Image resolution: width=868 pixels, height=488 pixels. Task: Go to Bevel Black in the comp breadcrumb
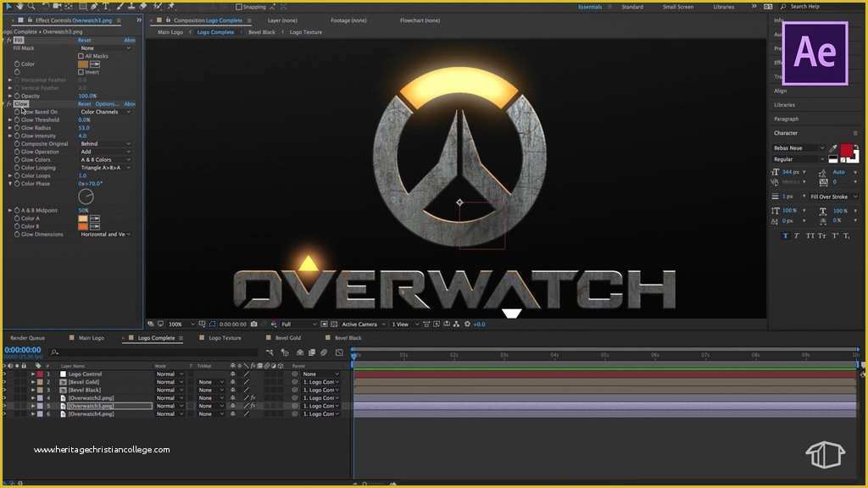coord(261,32)
